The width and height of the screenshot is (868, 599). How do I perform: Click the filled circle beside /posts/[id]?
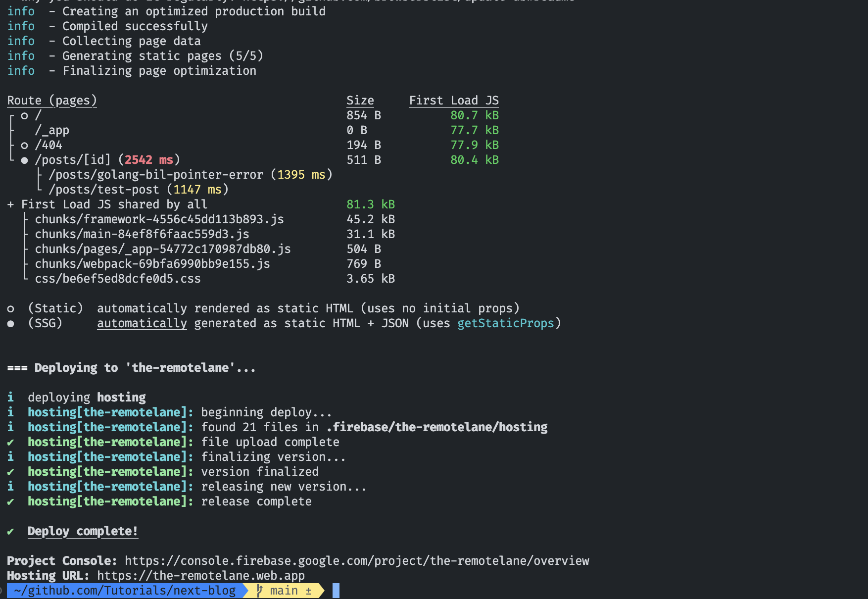coord(24,160)
